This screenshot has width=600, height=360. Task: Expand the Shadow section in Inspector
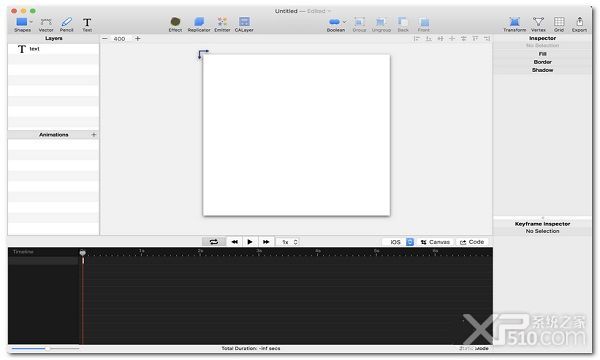542,70
